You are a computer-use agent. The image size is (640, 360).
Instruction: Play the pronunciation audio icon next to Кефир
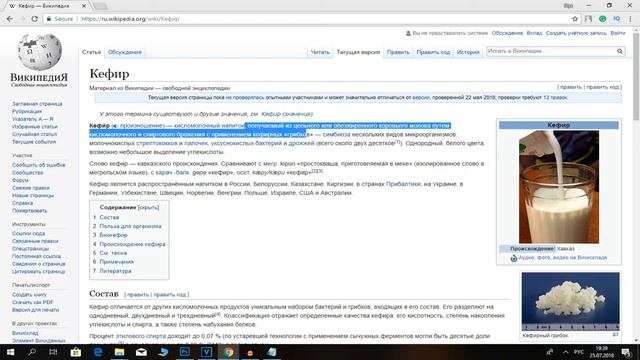point(115,126)
